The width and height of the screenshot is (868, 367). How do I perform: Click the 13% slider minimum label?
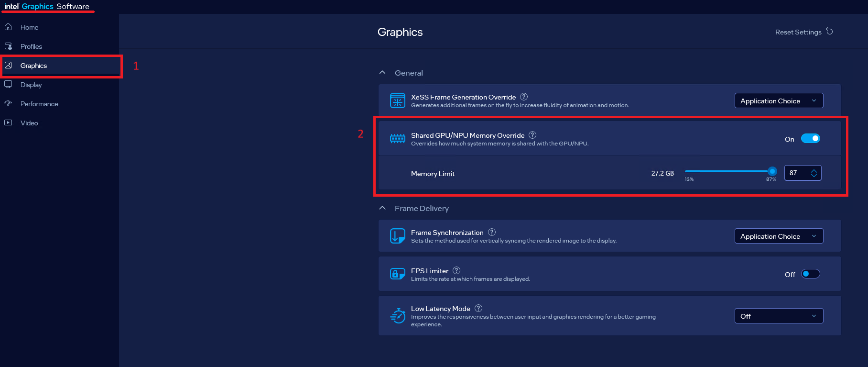pos(689,179)
